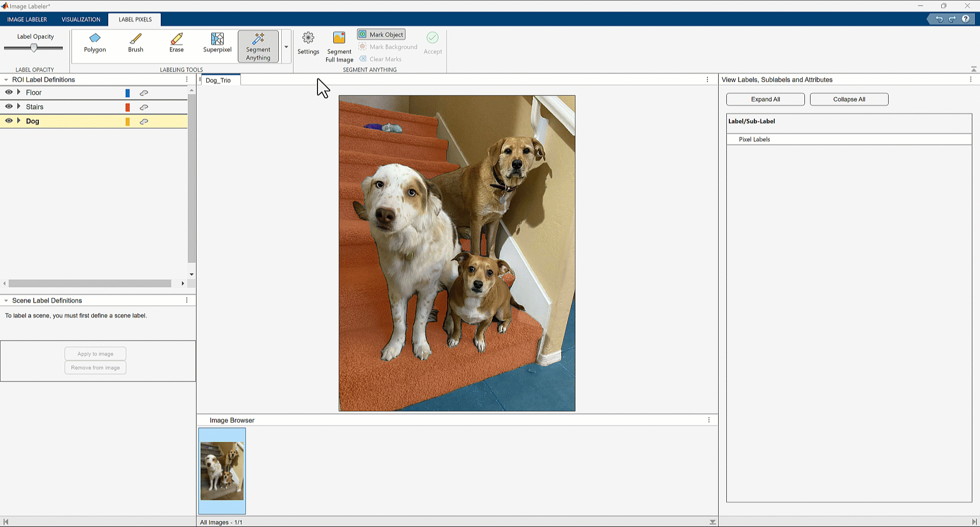This screenshot has width=980, height=527.
Task: Expand the Dog label row
Action: click(19, 121)
